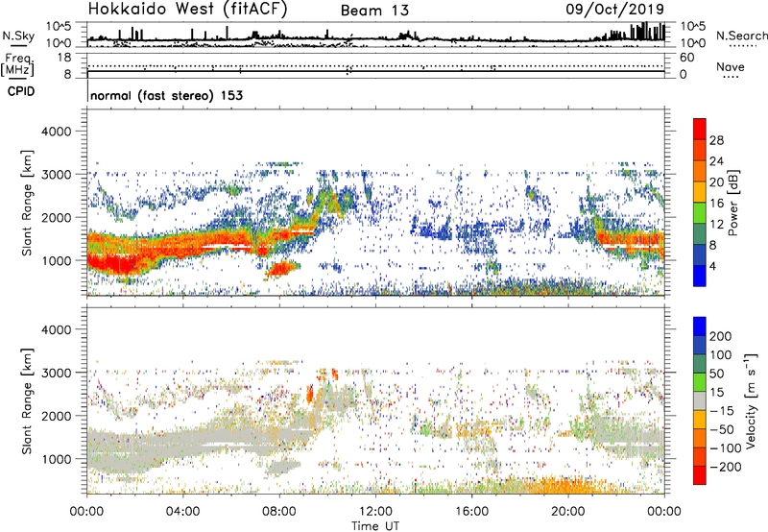
Task: Select velocity panel "Slant Range [km]" label
Action: pyautogui.click(x=27, y=401)
